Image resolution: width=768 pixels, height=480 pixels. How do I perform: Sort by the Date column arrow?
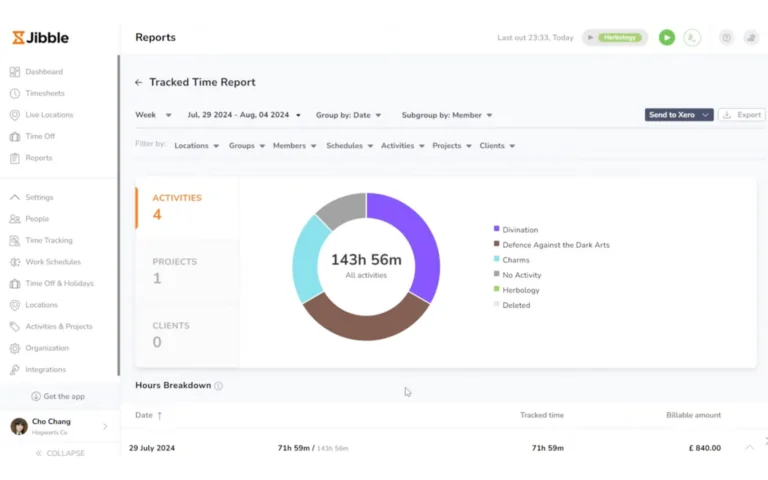pyautogui.click(x=160, y=415)
